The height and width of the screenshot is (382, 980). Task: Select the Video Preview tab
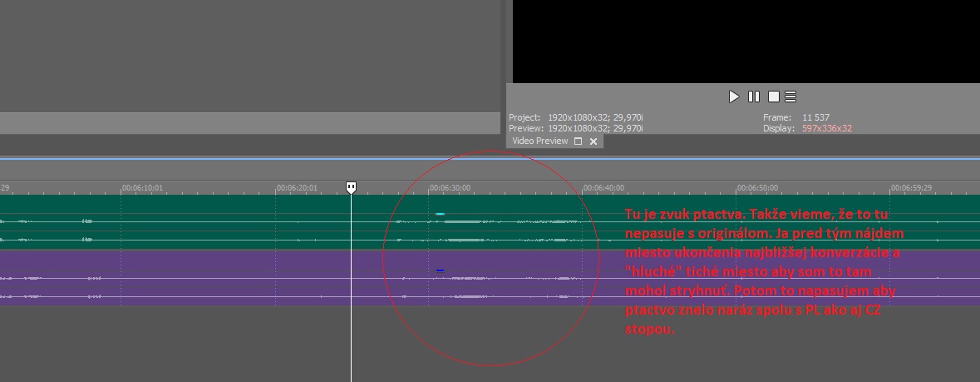coord(540,141)
